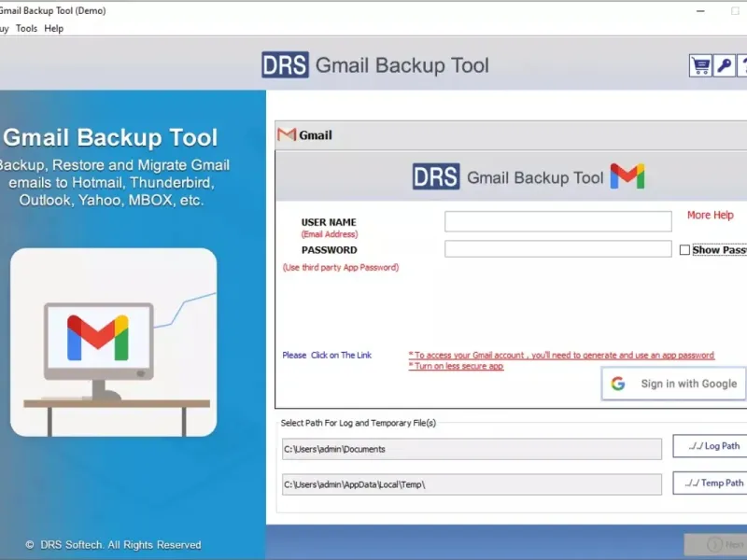Open the app password generation link
The image size is (747, 560).
[x=561, y=356]
